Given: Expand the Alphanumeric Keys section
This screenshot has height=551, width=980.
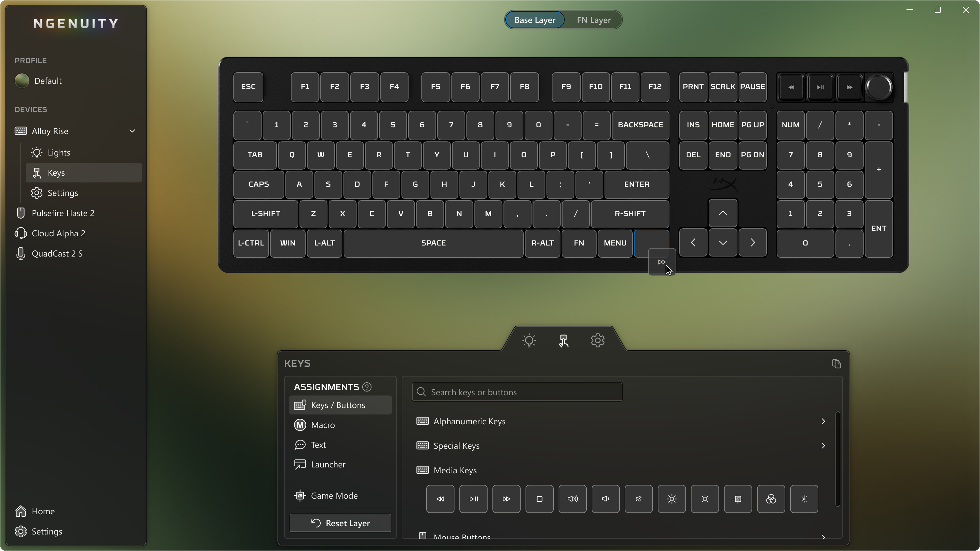Looking at the screenshot, I should 620,421.
